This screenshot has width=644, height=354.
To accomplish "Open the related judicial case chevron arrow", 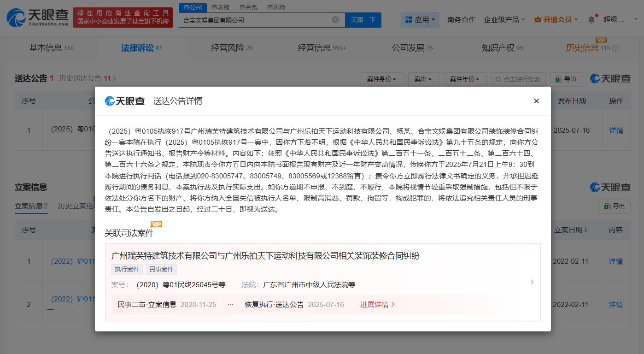I will coord(532,282).
